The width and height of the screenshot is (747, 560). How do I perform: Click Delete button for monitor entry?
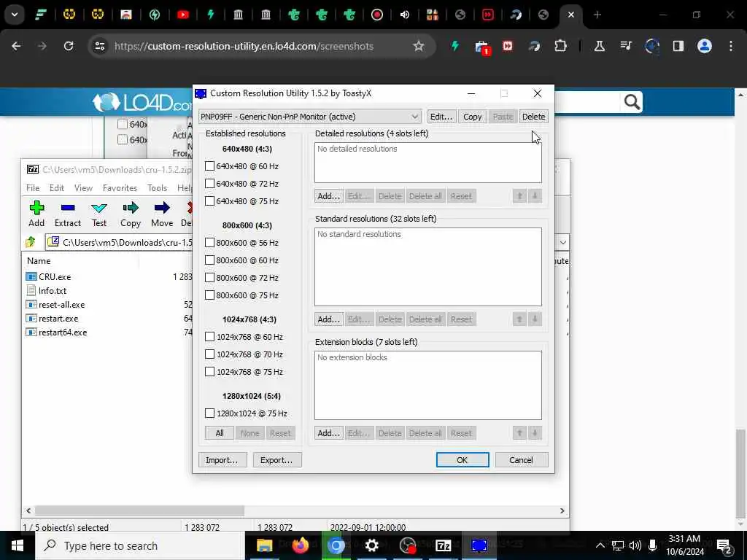click(x=533, y=117)
